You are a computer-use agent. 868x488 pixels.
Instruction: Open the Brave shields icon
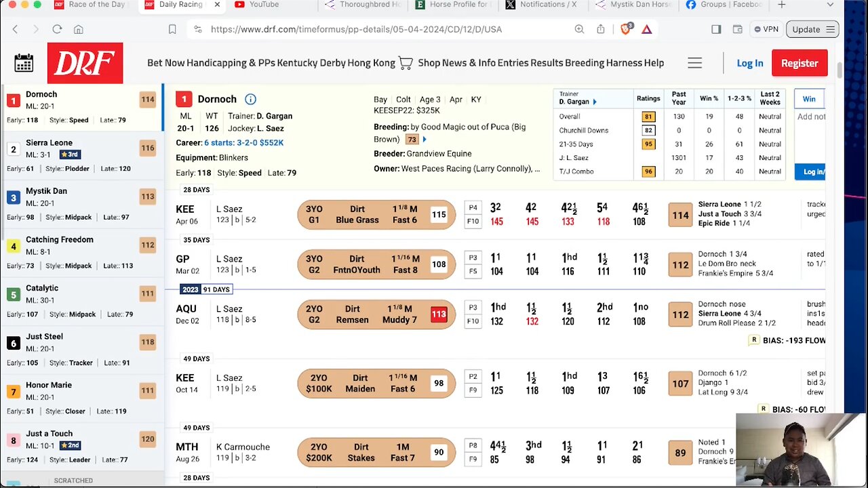click(625, 29)
